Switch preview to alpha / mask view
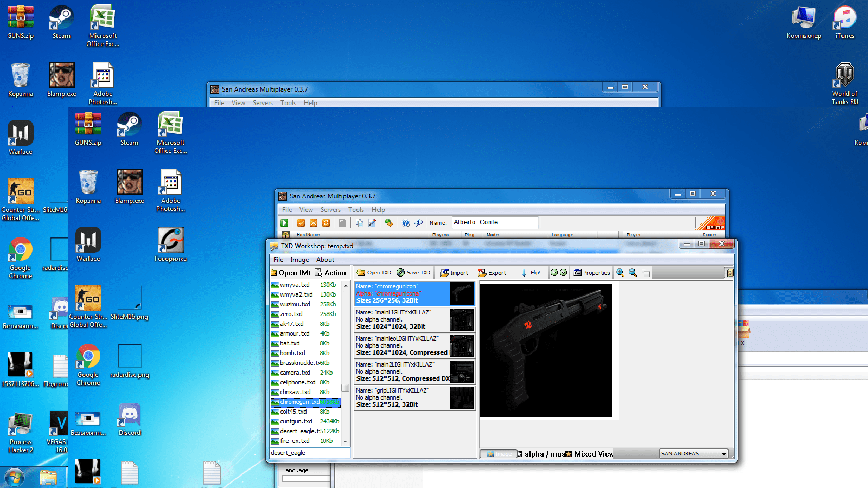The width and height of the screenshot is (868, 488). [540, 454]
